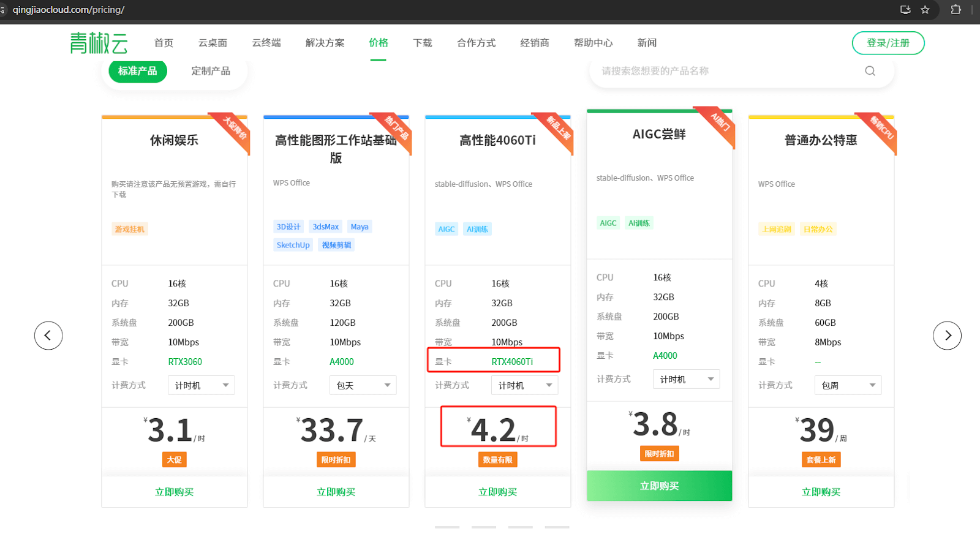Click the RTX3060 graphics card value
The width and height of the screenshot is (980, 537).
click(x=185, y=362)
